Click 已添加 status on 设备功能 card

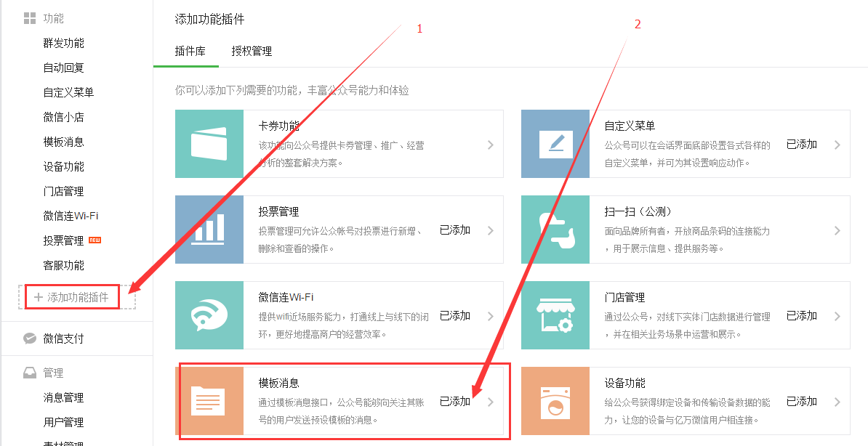802,402
